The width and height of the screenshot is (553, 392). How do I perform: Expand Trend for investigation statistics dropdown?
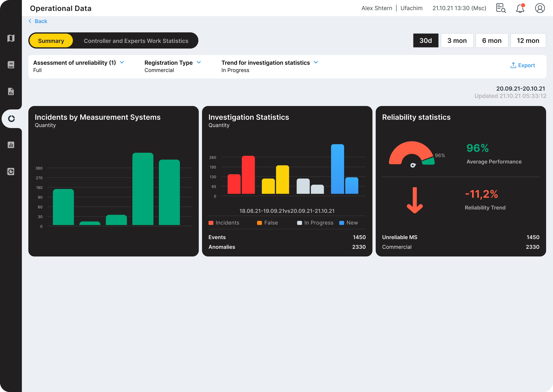[x=316, y=63]
